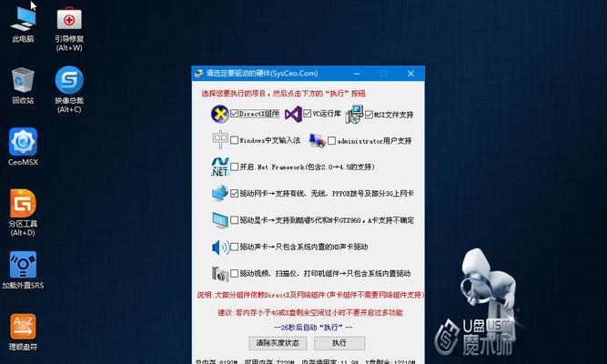
Task: Enable the Windows中文输入法 checkbox
Action: [x=234, y=140]
